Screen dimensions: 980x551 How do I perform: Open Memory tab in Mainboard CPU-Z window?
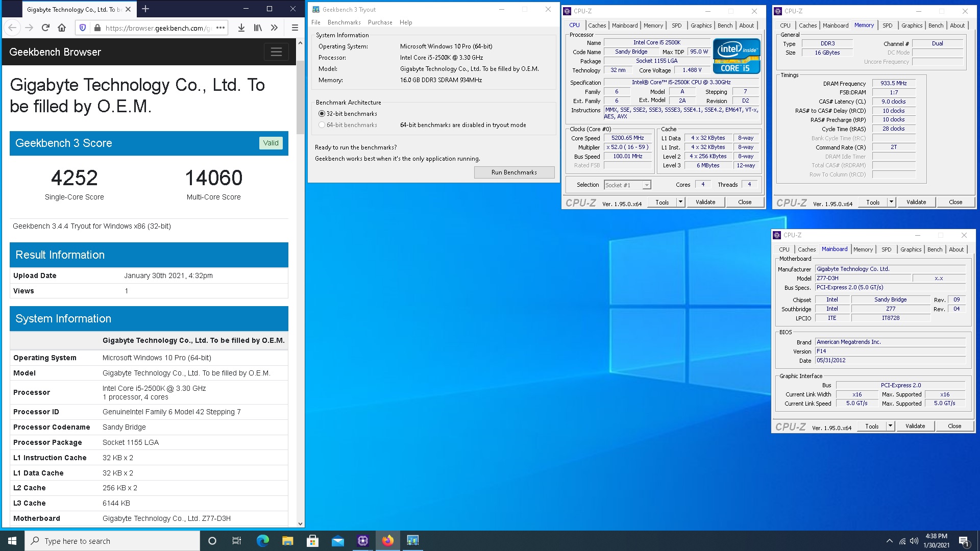(x=863, y=249)
